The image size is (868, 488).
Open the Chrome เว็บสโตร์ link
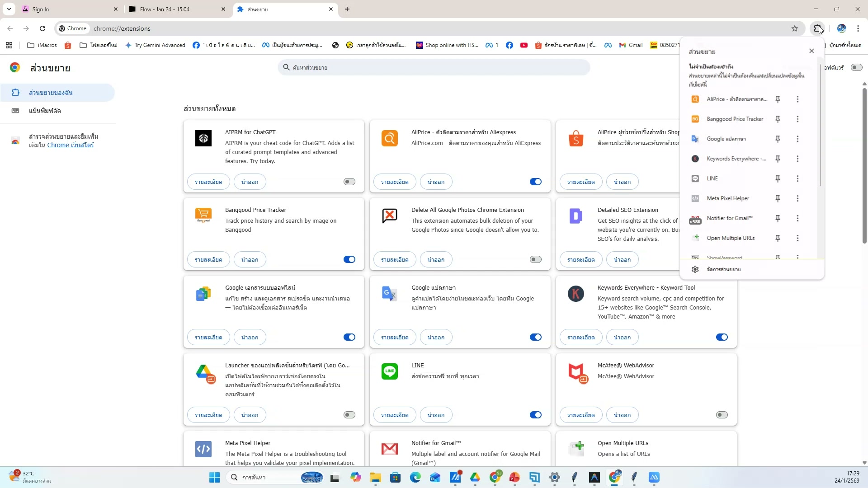pyautogui.click(x=71, y=145)
